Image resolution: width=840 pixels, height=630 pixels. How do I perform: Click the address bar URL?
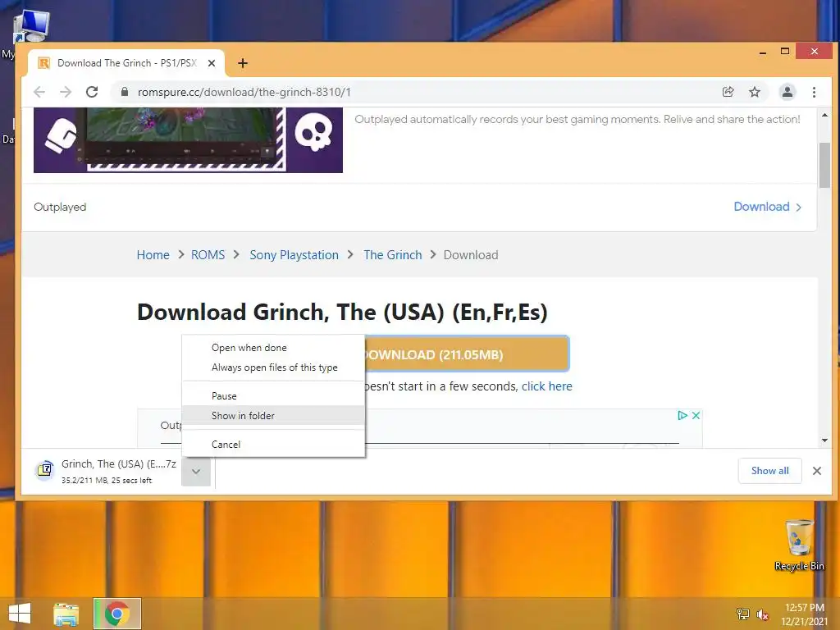(x=244, y=92)
